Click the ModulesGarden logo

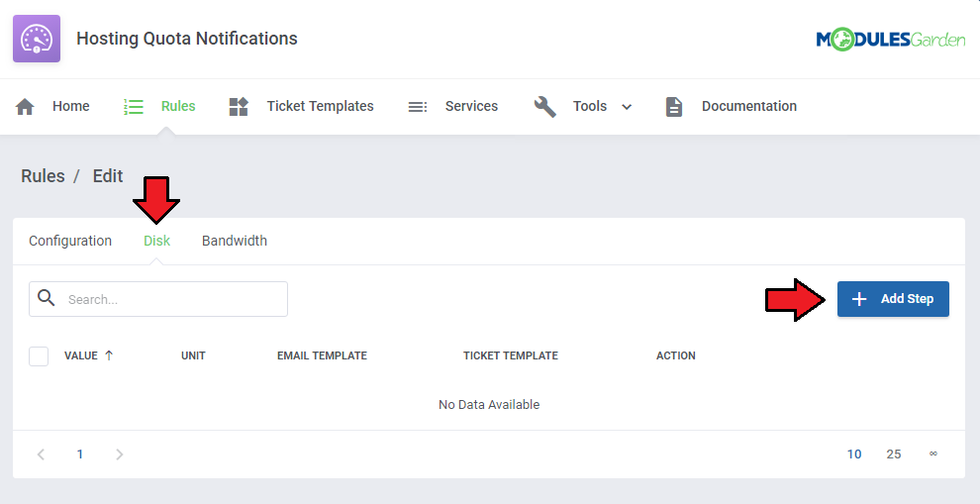tap(891, 40)
